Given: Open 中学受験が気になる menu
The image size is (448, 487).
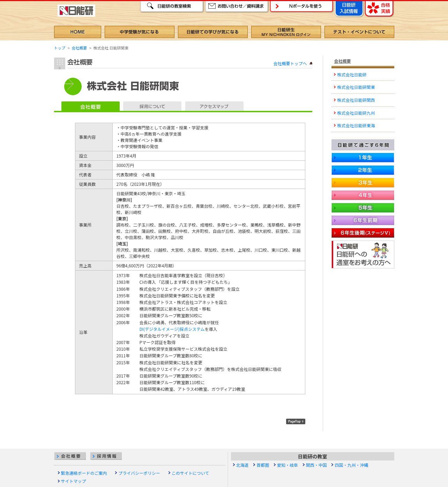Looking at the screenshot, I should pos(140,32).
